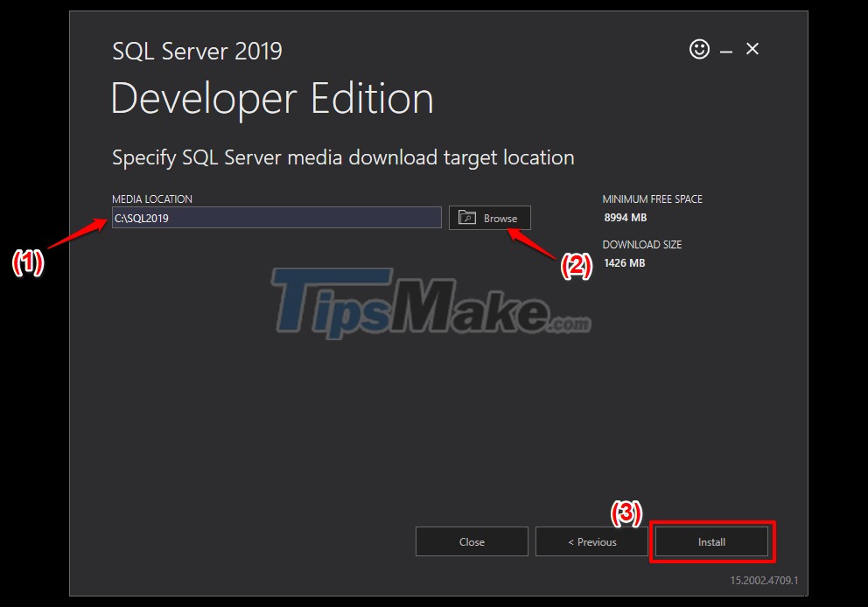The height and width of the screenshot is (607, 868).
Task: Click the 'Specify SQL Server media download target location' heading
Action: click(343, 157)
